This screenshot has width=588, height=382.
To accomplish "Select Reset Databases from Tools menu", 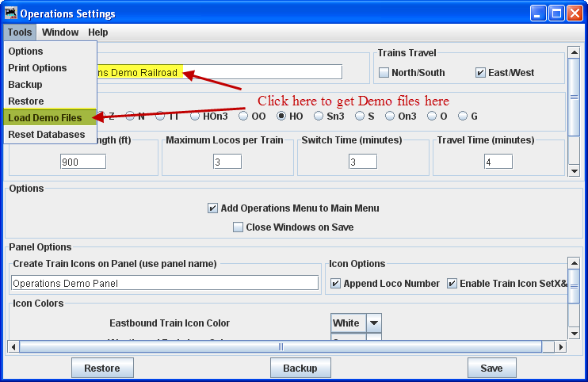I will pyautogui.click(x=46, y=135).
